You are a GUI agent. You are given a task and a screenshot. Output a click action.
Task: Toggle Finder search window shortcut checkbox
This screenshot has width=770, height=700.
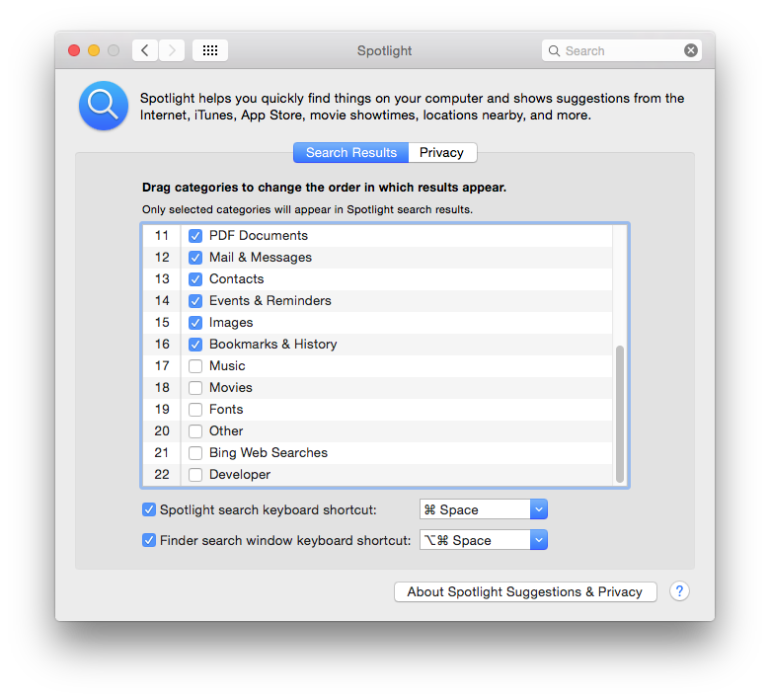click(x=149, y=540)
